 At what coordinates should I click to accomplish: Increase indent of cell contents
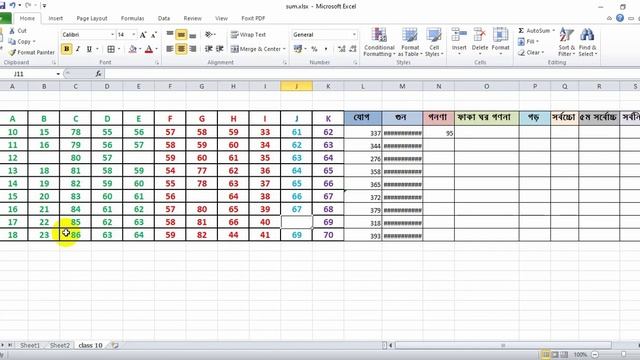click(220, 49)
